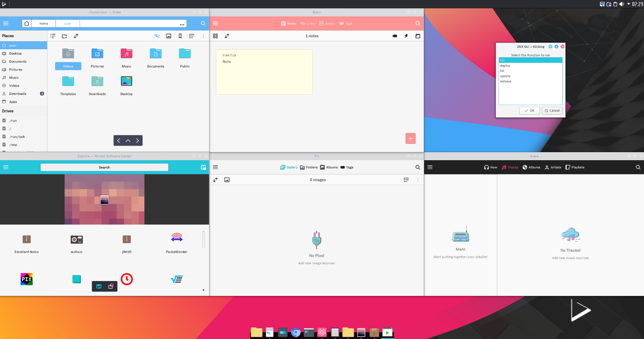
Task: Click the Search field in Software Center
Action: click(x=104, y=167)
